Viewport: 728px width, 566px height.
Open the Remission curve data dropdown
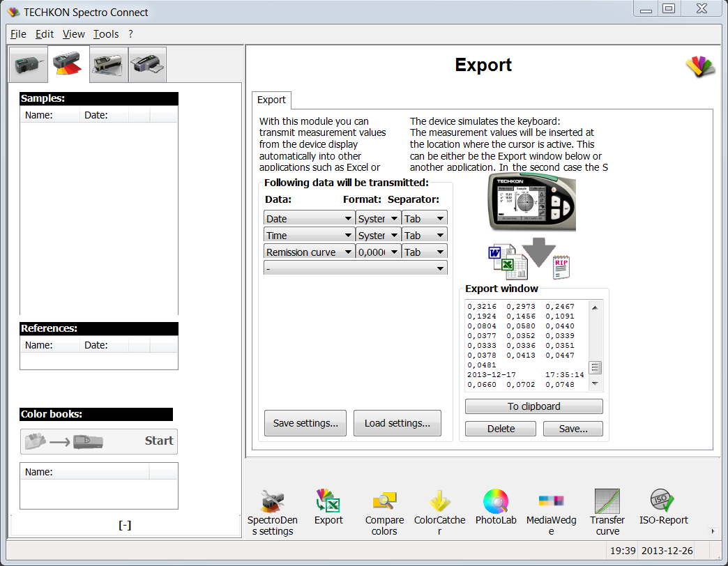pyautogui.click(x=309, y=252)
